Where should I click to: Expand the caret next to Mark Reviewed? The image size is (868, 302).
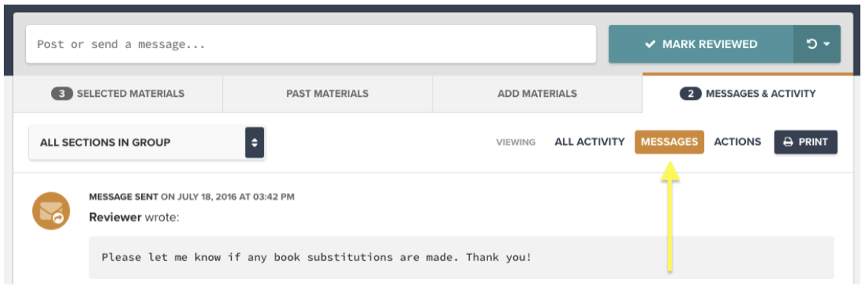coord(827,44)
